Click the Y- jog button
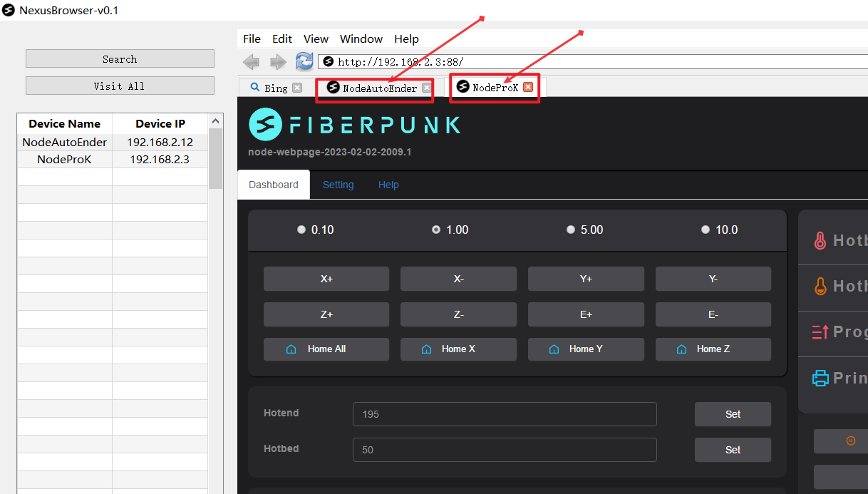The height and width of the screenshot is (494, 868). point(713,279)
